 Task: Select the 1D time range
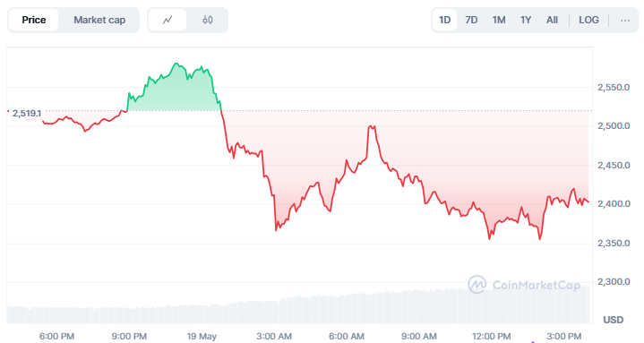coord(444,20)
